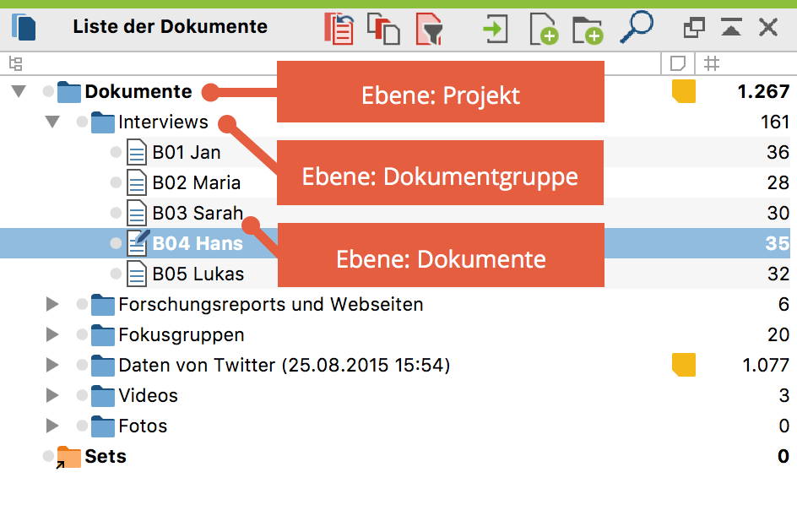
Task: Toggle the activation circle beside B01 Jan
Action: click(x=116, y=153)
